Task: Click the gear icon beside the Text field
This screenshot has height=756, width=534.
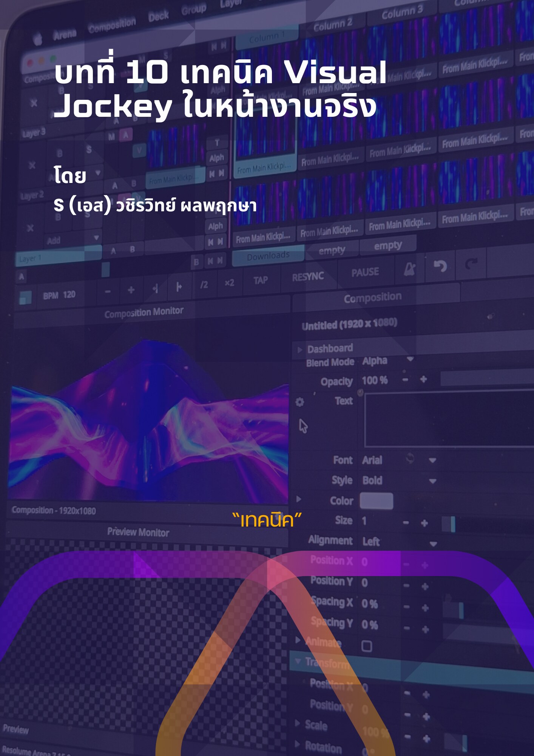Action: tap(299, 402)
